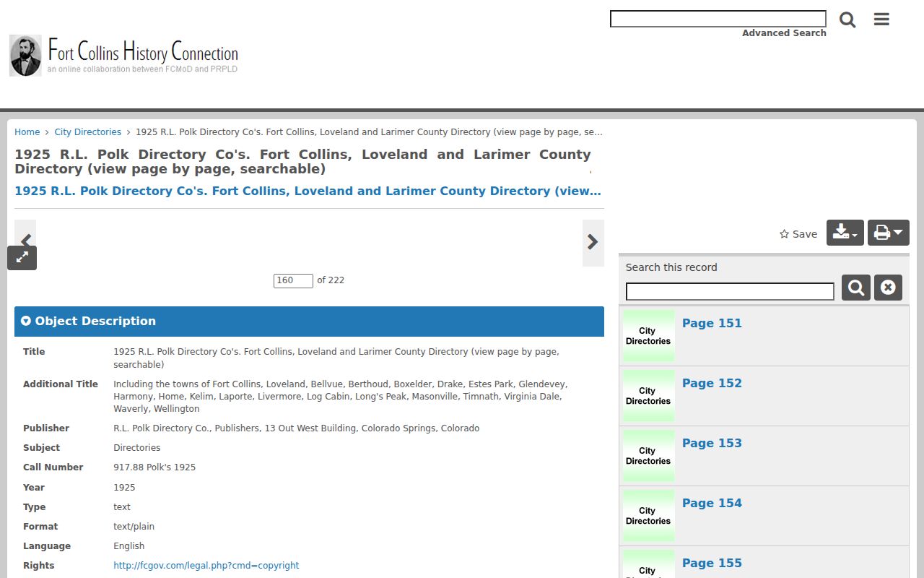
Task: Open Page 153 link
Action: tap(712, 444)
